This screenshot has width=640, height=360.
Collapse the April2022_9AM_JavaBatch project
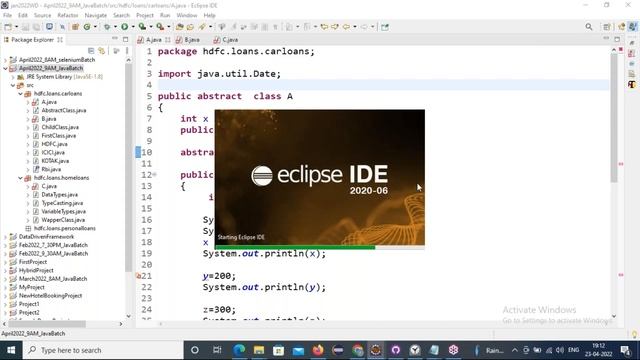(x=5, y=68)
